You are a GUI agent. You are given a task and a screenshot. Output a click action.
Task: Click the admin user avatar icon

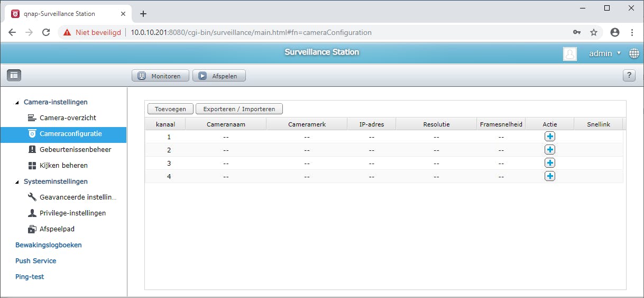tap(570, 53)
